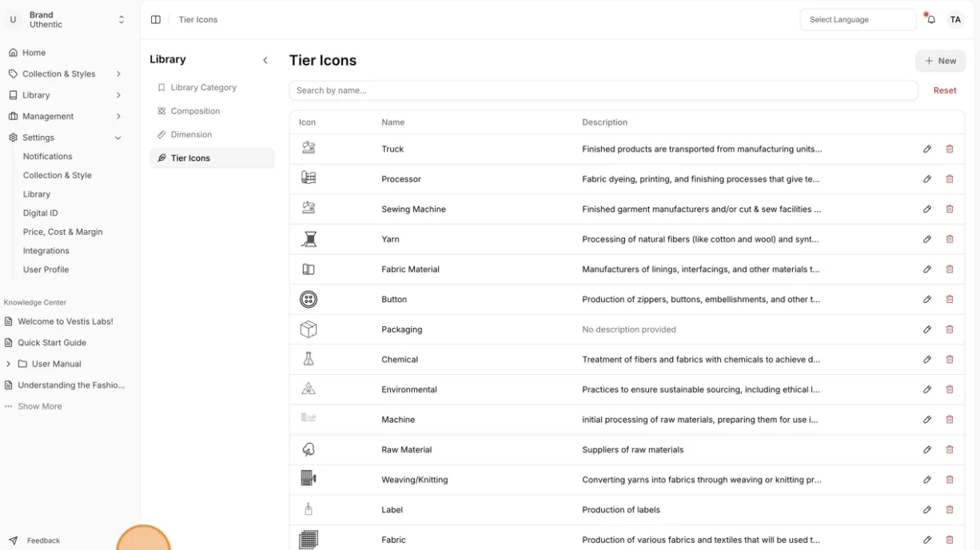
Task: Open Notifications settings
Action: click(48, 157)
